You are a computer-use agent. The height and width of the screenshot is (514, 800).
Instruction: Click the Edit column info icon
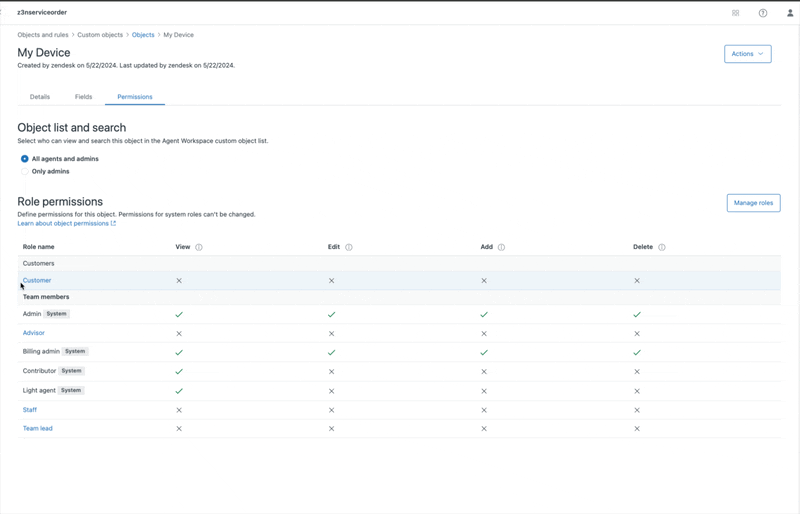349,247
